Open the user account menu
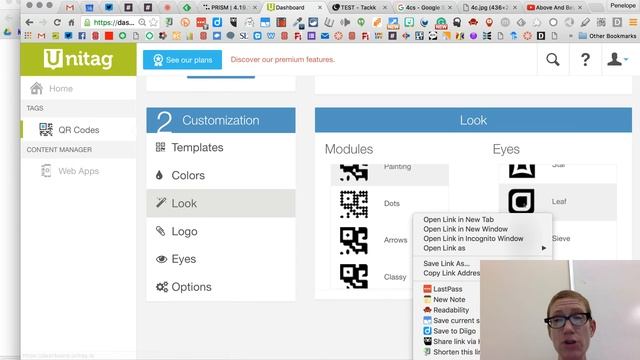This screenshot has height=360, width=640. (617, 60)
